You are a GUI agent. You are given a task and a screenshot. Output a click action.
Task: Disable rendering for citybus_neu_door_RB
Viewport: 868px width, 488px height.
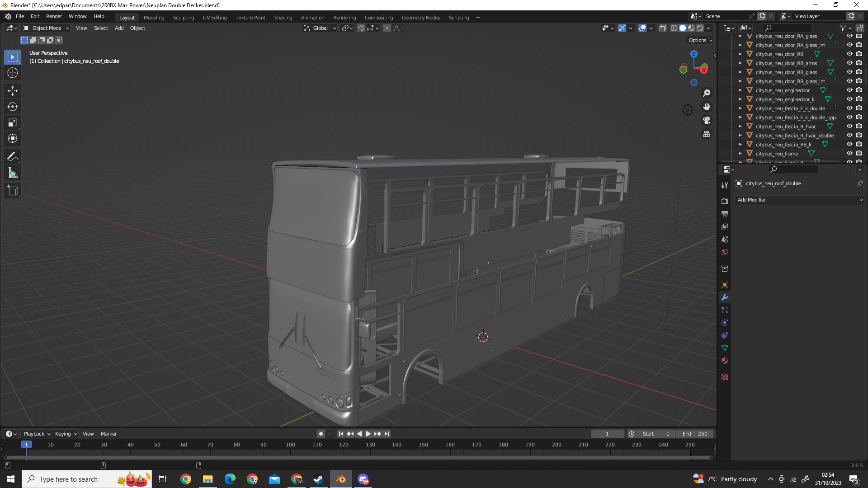pos(859,54)
